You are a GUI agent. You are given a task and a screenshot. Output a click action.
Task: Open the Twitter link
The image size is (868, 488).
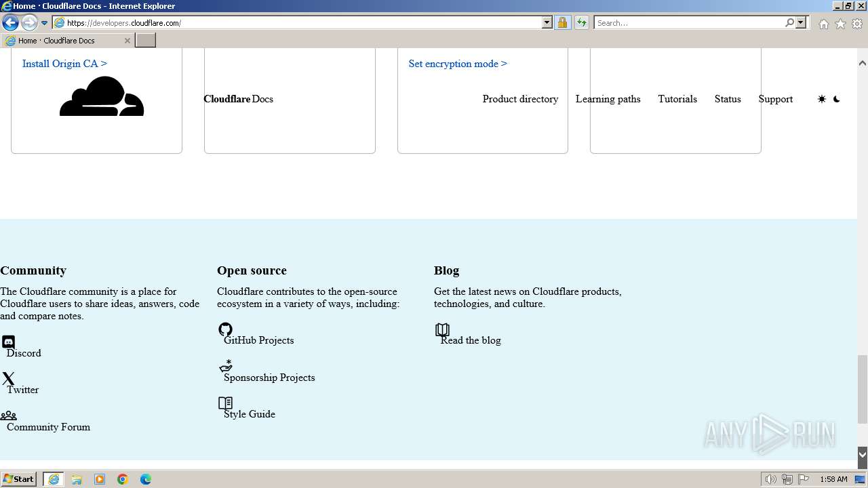coord(22,390)
